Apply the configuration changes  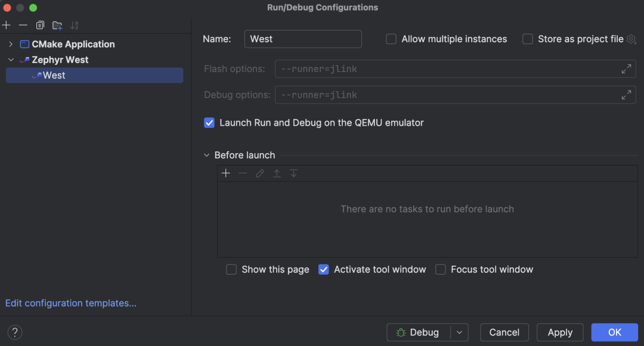[560, 332]
